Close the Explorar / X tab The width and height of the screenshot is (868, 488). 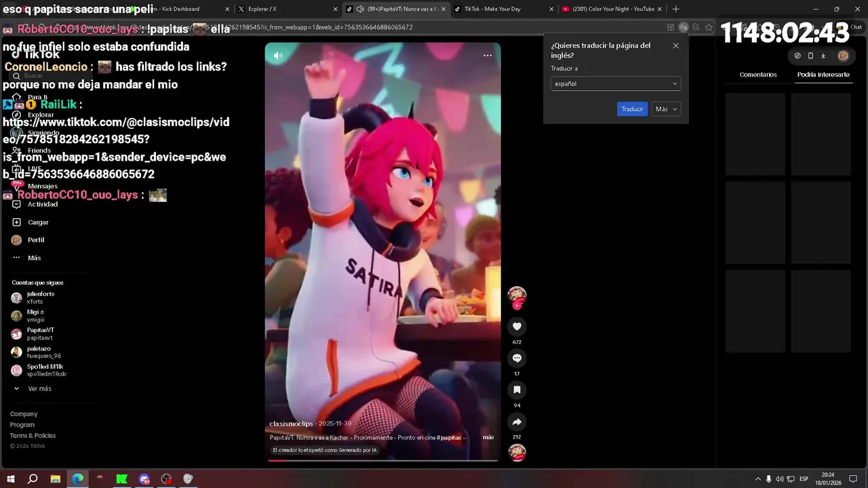(x=335, y=9)
